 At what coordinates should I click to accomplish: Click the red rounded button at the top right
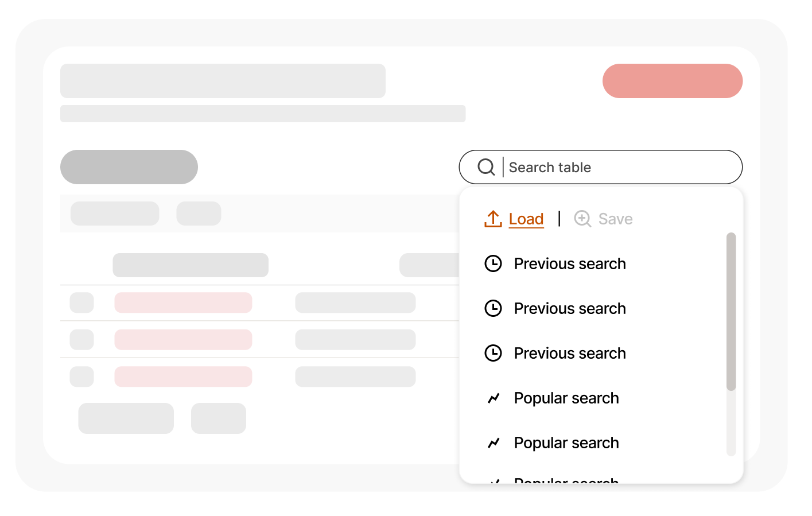tap(672, 81)
